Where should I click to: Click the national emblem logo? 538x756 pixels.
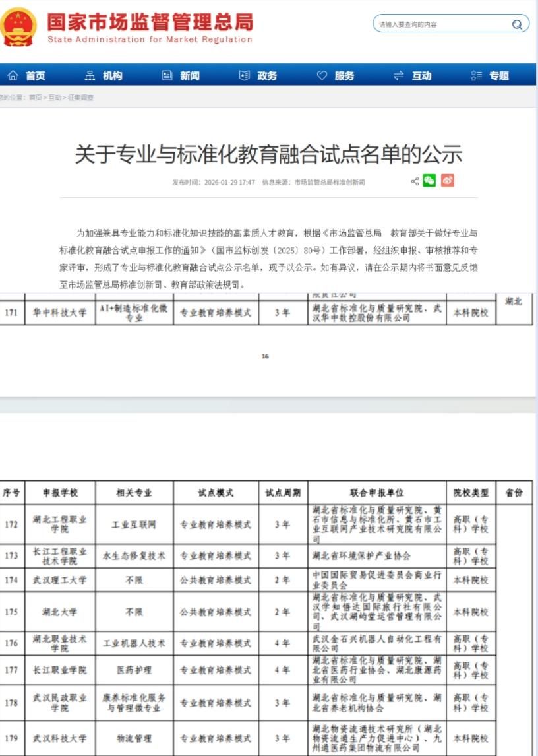click(19, 26)
